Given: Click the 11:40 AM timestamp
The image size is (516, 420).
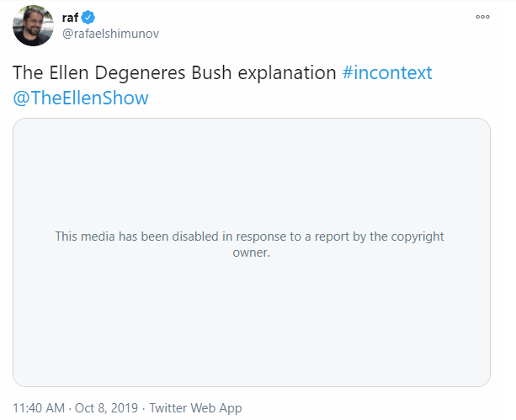Looking at the screenshot, I should pos(39,408).
